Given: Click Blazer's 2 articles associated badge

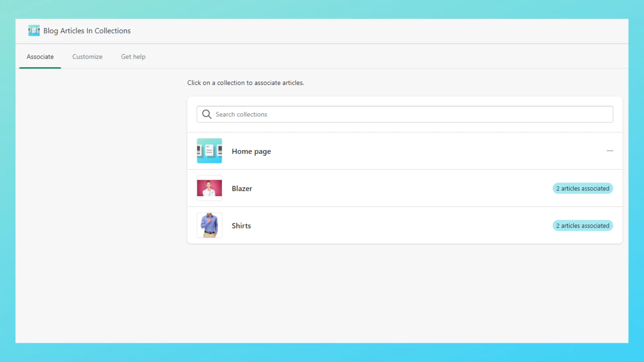Looking at the screenshot, I should (x=582, y=189).
